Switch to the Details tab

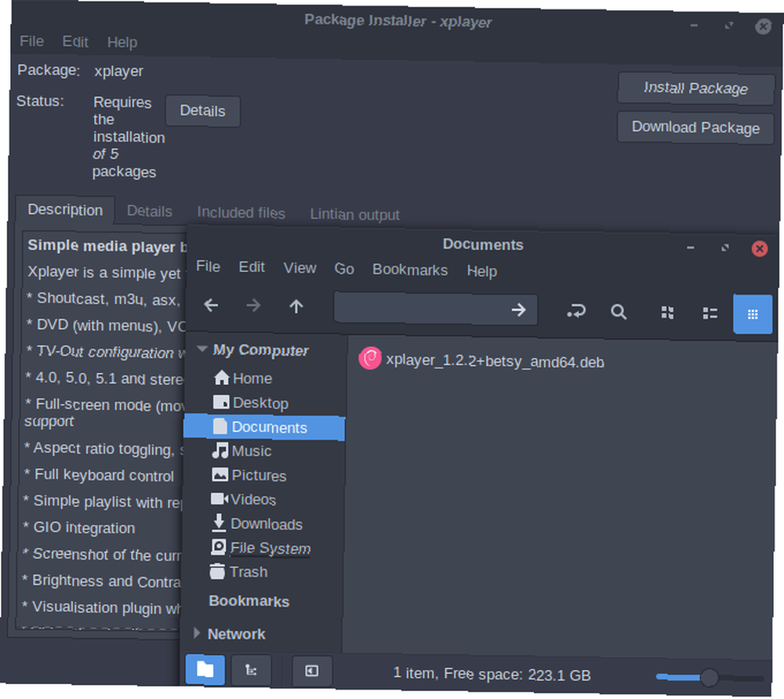(x=149, y=212)
